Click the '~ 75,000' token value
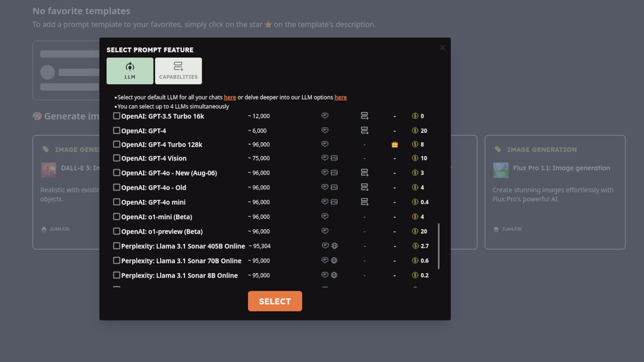The width and height of the screenshot is (644, 362). pyautogui.click(x=259, y=158)
